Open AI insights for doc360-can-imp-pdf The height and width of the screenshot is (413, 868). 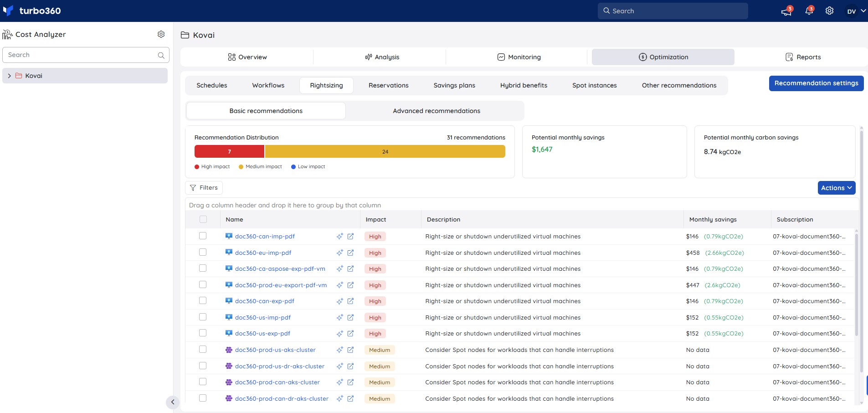tap(339, 236)
